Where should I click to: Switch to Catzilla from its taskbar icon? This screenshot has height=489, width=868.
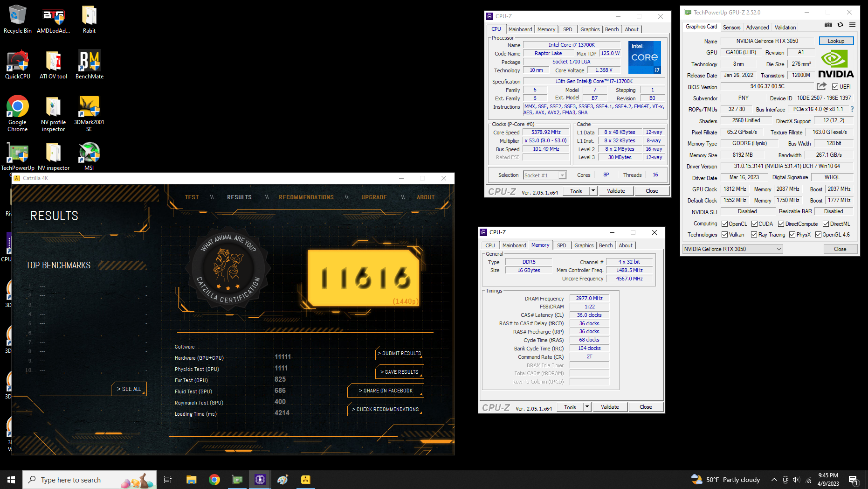[306, 480]
